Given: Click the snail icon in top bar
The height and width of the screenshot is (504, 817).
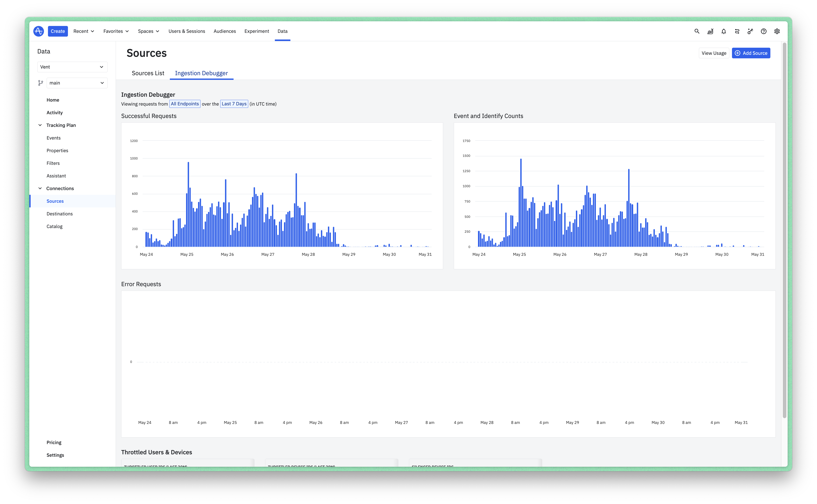Looking at the screenshot, I should pos(710,31).
